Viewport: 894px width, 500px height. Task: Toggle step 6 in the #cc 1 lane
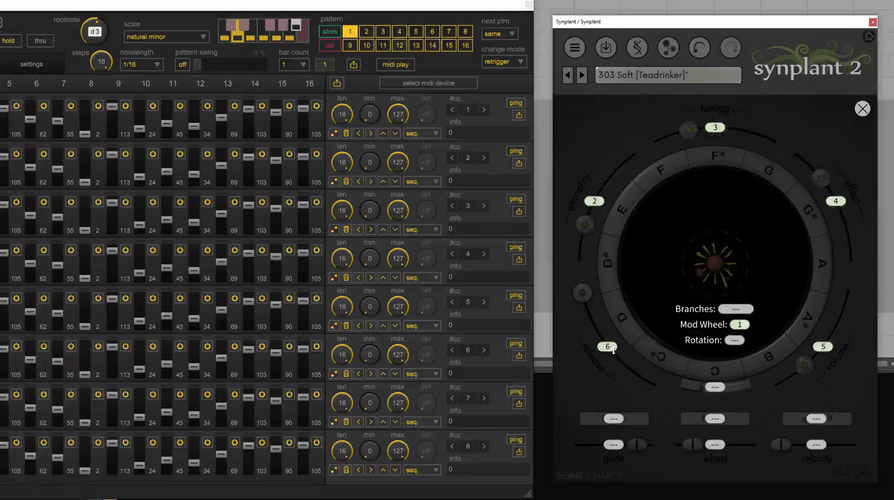(x=43, y=106)
